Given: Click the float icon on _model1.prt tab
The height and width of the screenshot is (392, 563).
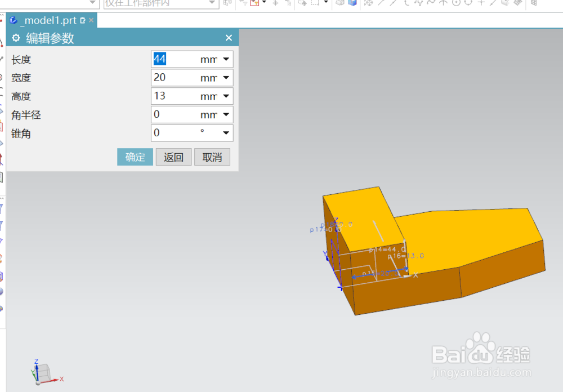Looking at the screenshot, I should coord(83,20).
